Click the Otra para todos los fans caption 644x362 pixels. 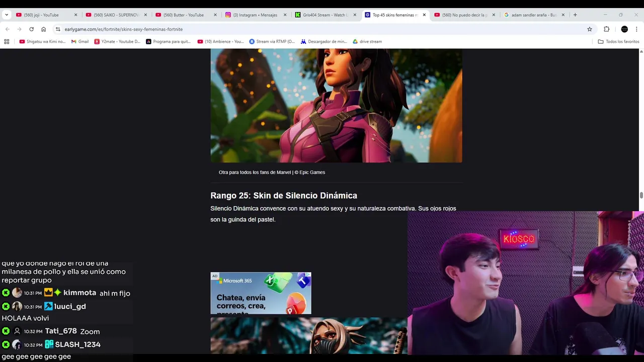coord(272,172)
